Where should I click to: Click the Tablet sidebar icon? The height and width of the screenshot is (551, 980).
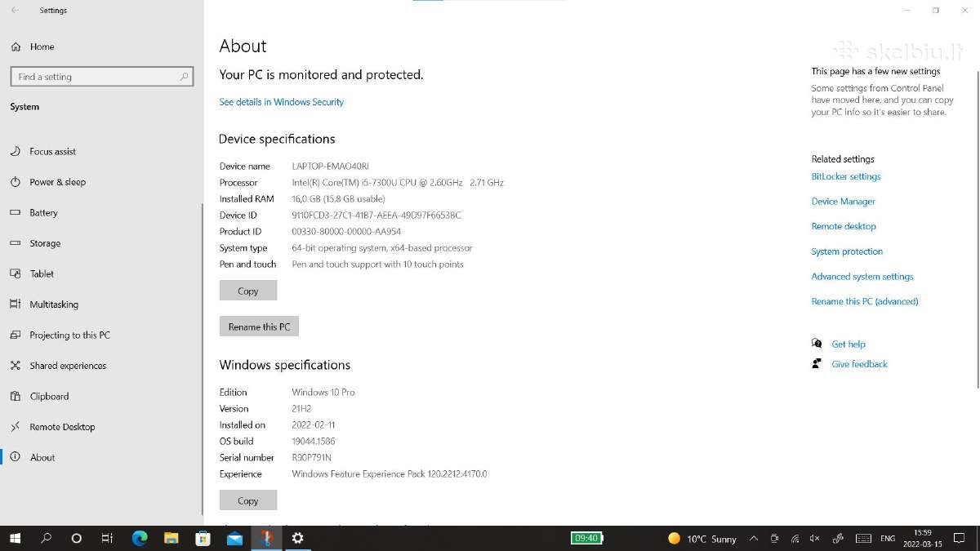15,273
